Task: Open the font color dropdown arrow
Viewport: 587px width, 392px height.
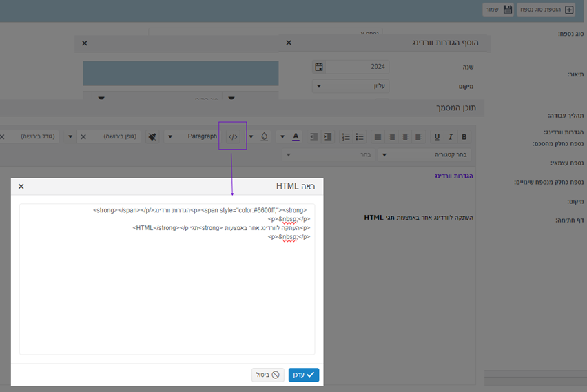Action: 282,136
